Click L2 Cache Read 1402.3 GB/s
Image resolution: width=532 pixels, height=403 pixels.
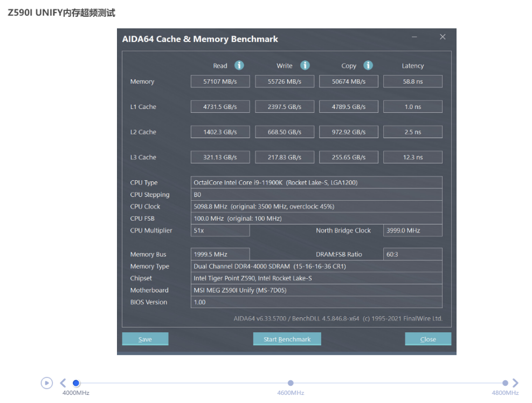220,132
